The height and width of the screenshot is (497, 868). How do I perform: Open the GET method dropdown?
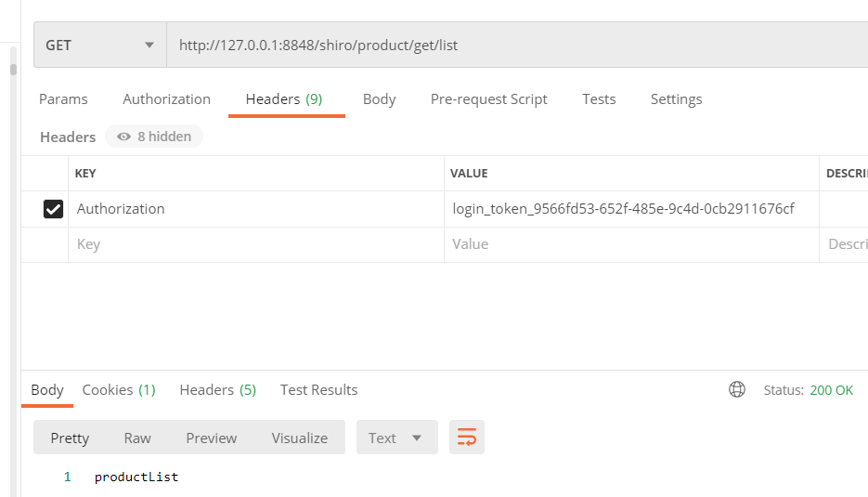click(x=100, y=45)
